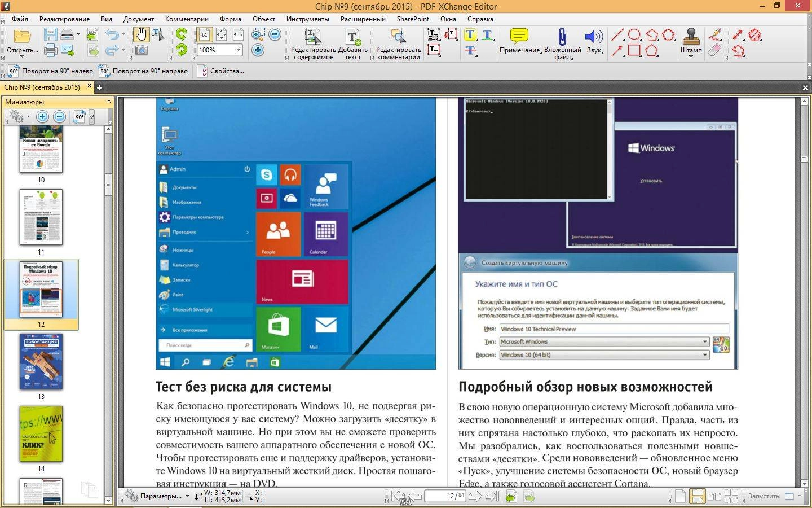Select the Underline Text tool
The image size is (812, 508).
tap(487, 35)
